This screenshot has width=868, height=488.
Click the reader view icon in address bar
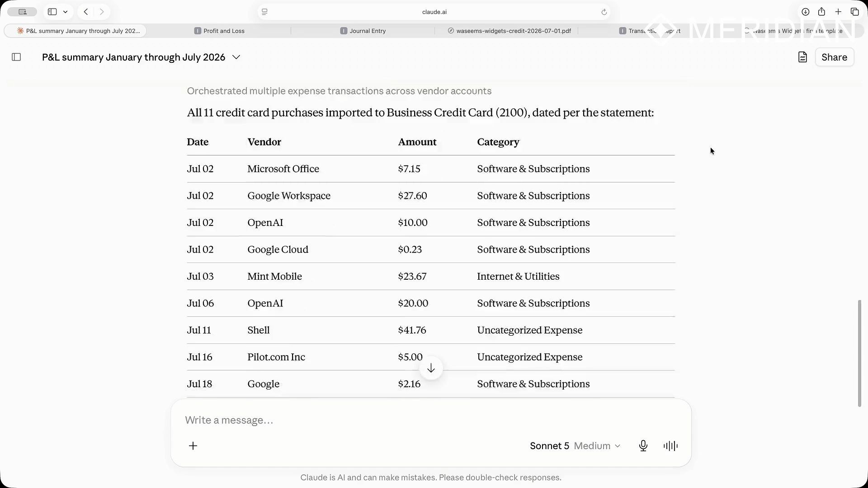[x=265, y=12]
